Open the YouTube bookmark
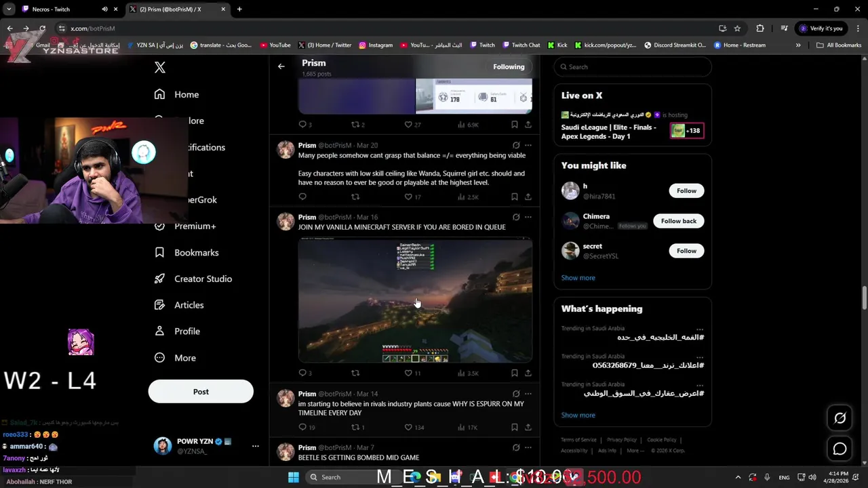This screenshot has height=488, width=868. pyautogui.click(x=275, y=45)
